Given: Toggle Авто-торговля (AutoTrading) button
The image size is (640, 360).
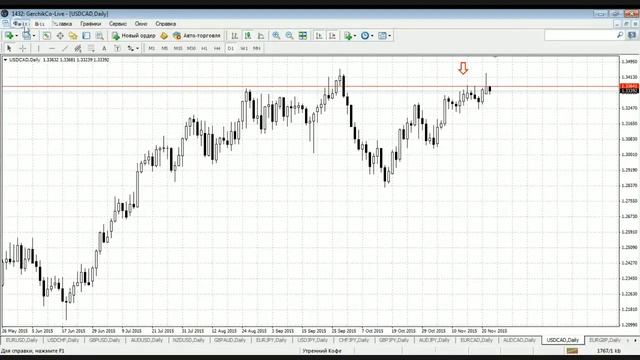Looking at the screenshot, I should (x=197, y=36).
